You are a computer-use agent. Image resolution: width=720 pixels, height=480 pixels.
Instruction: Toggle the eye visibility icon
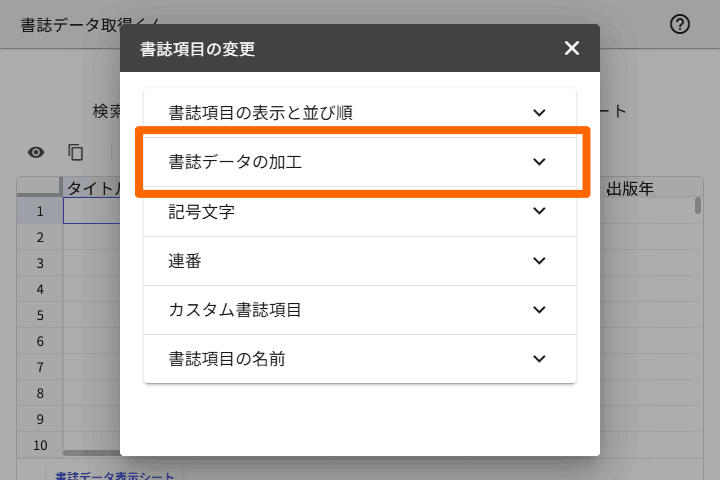pos(36,152)
